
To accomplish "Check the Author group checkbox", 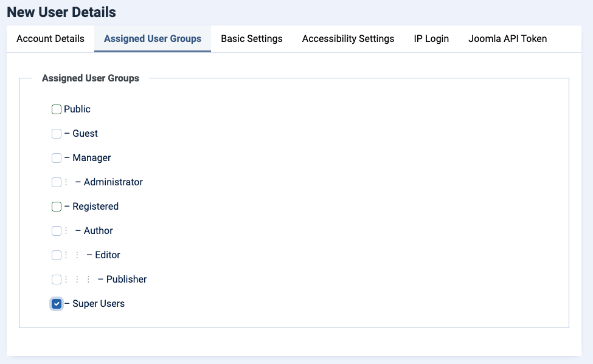I will 57,231.
